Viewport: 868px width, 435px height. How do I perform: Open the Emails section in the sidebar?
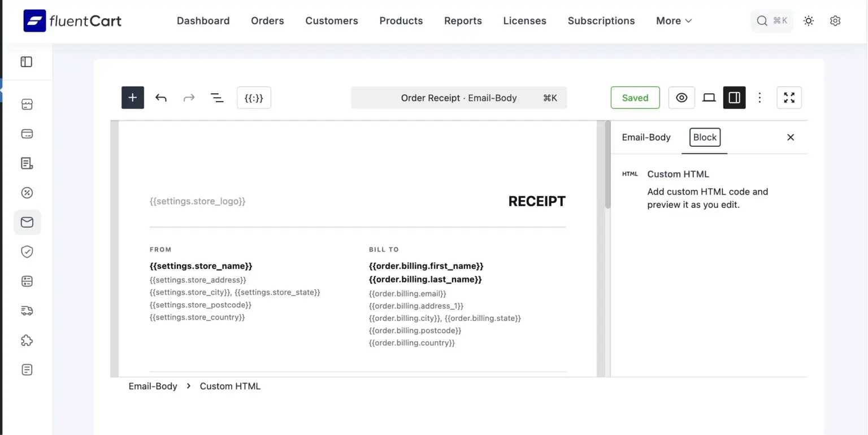point(27,222)
